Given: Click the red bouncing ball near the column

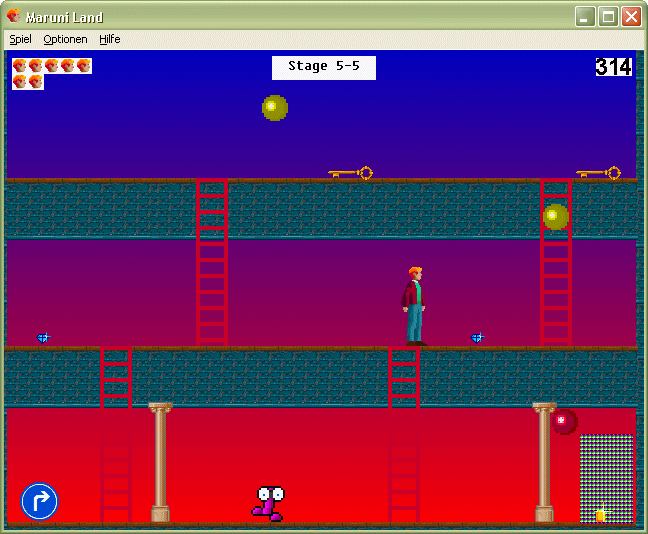Looking at the screenshot, I should [x=565, y=422].
